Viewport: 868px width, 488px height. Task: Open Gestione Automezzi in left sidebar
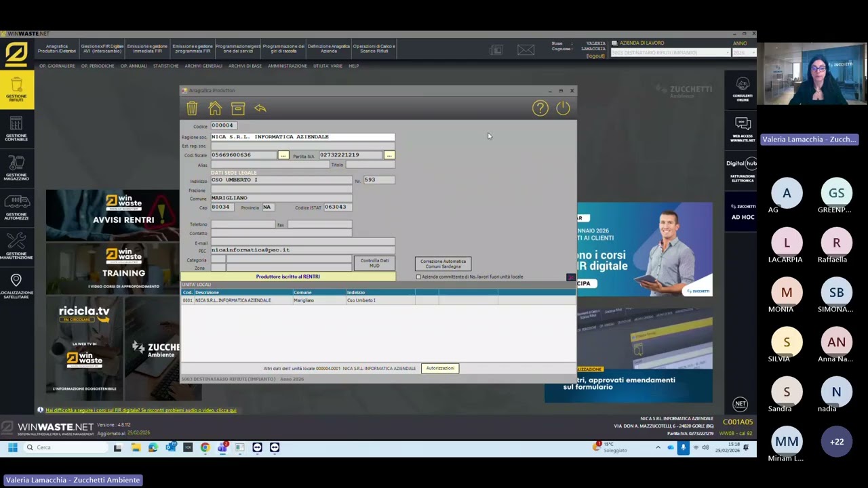(16, 207)
